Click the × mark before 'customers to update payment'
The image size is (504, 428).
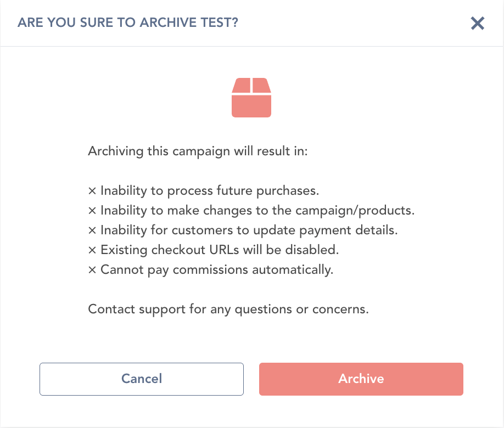tap(92, 230)
